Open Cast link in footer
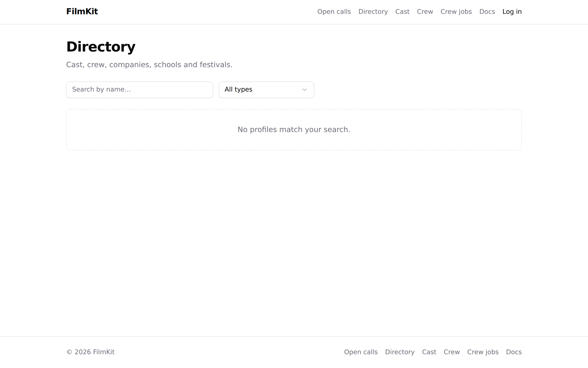 click(429, 352)
